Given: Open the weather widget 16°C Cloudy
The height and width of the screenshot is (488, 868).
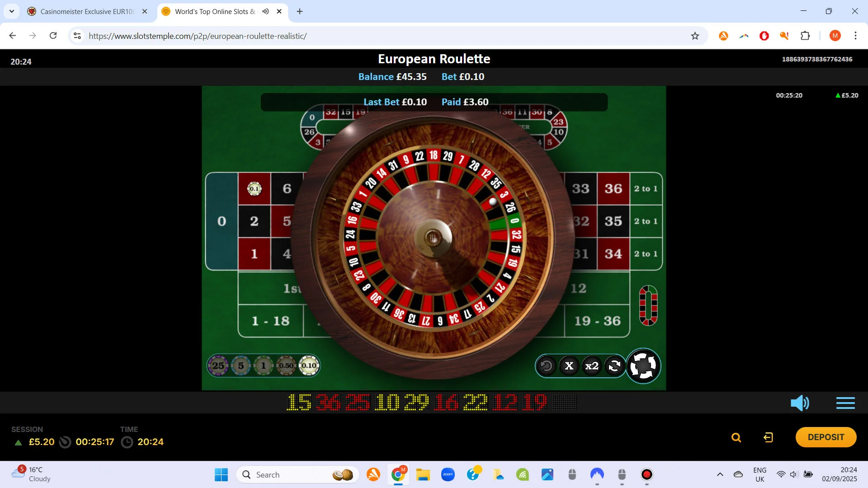Looking at the screenshot, I should click(31, 474).
